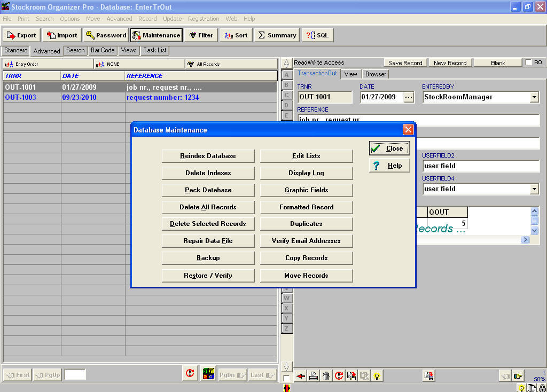547x392 pixels.
Task: Toggle the small checkbox below alphabet strip
Action: 286,378
